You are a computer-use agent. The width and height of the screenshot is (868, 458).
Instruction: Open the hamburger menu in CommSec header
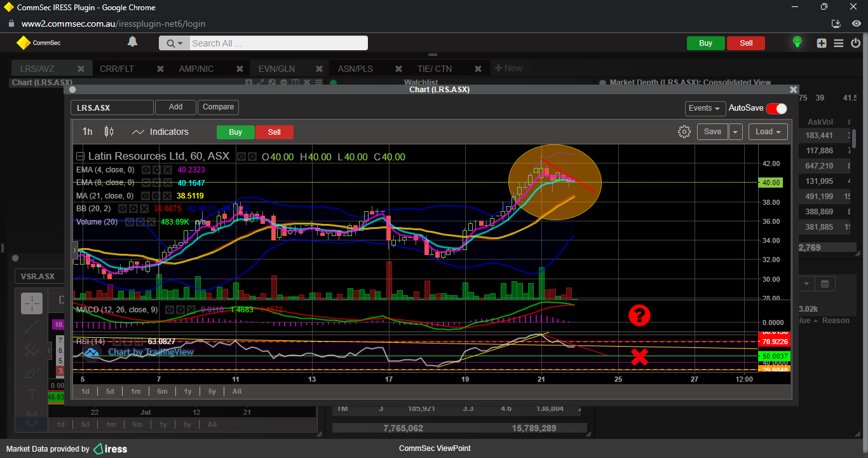coord(838,43)
